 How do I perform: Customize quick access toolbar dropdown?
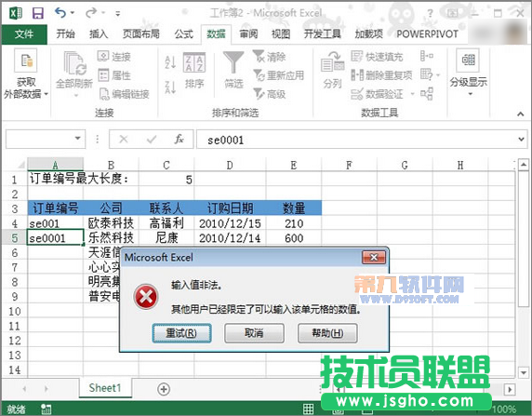118,14
